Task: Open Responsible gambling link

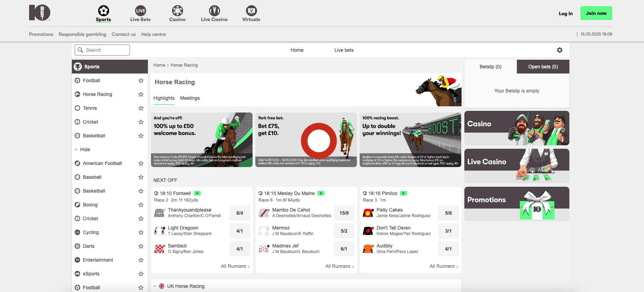Action: coord(82,34)
